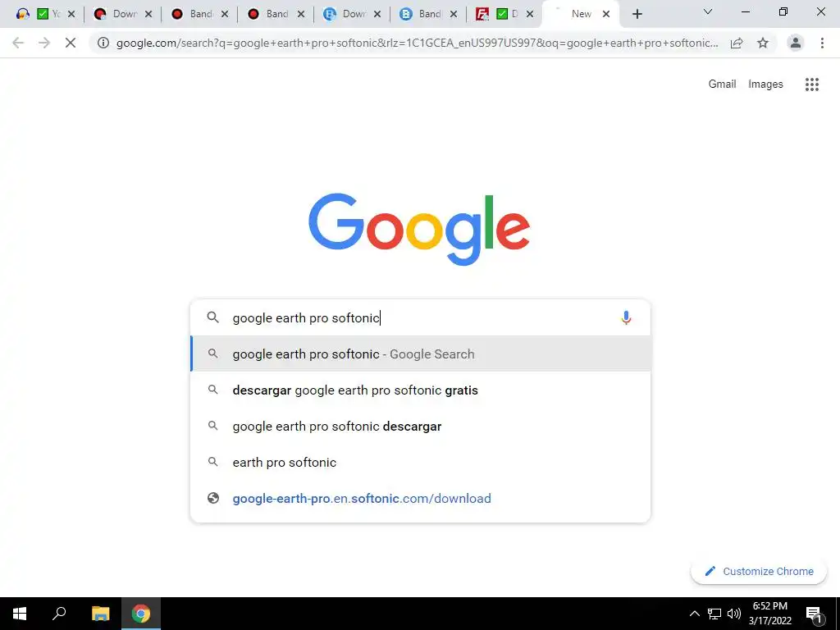Click the Google logo
The height and width of the screenshot is (630, 840).
pyautogui.click(x=419, y=229)
